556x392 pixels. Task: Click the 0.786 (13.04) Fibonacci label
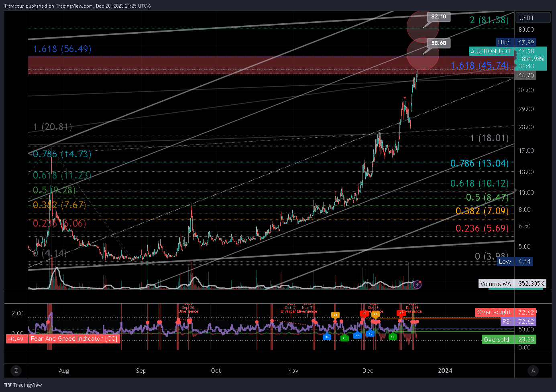click(479, 163)
